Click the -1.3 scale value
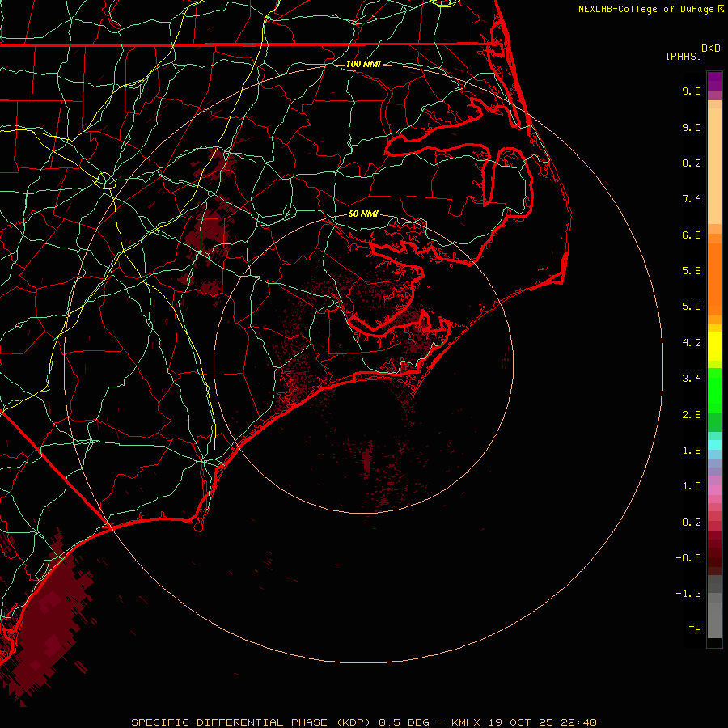The image size is (728, 728). 688,594
